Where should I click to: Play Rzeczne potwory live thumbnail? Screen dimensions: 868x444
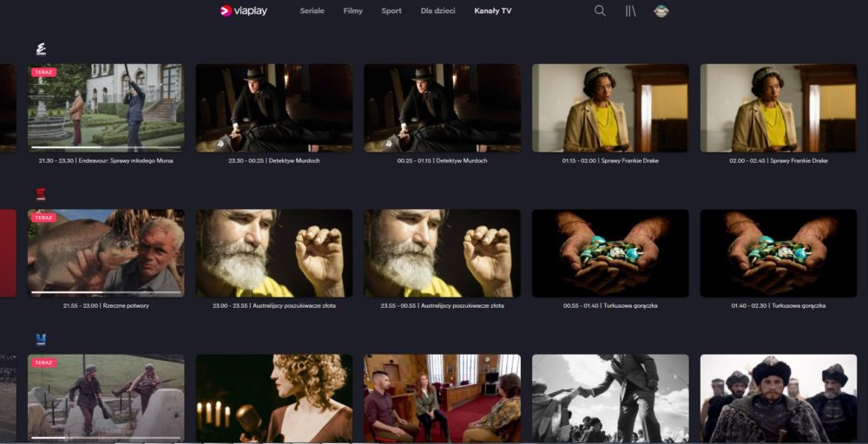[106, 252]
